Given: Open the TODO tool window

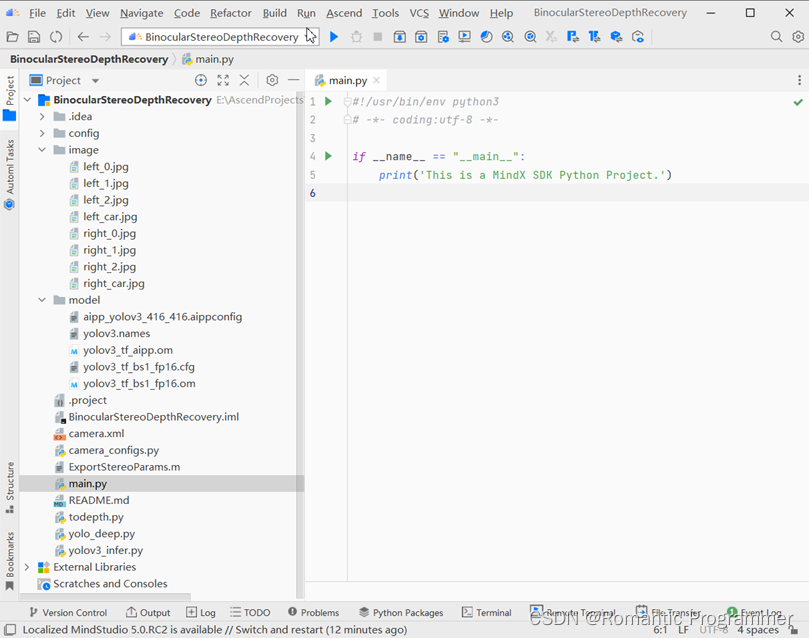Looking at the screenshot, I should [x=250, y=612].
